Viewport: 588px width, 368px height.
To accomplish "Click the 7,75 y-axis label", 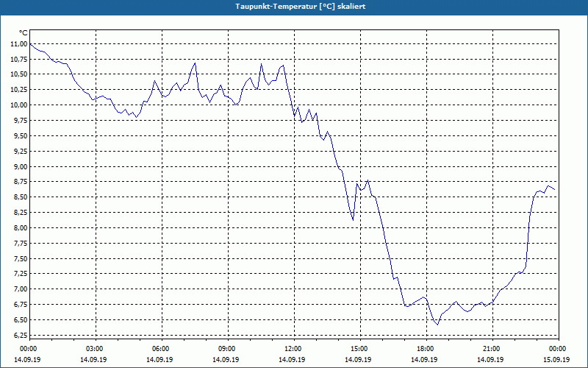I will (x=21, y=244).
